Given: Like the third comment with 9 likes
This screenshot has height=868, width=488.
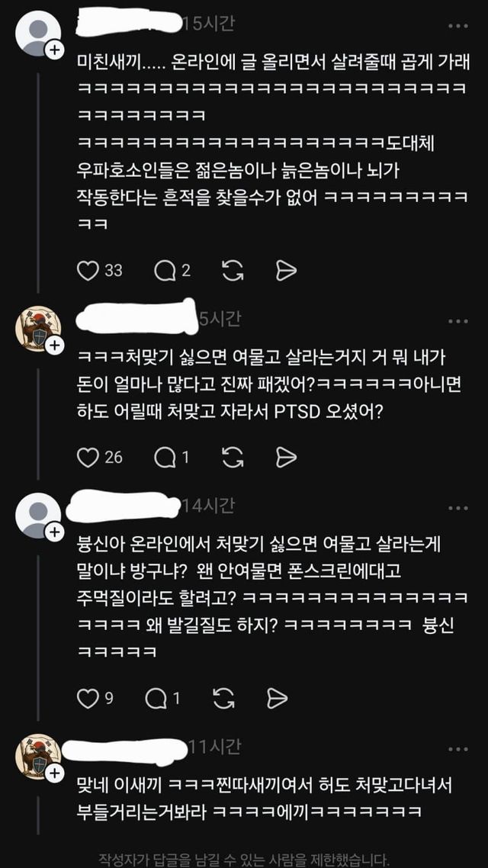Looking at the screenshot, I should tap(88, 699).
